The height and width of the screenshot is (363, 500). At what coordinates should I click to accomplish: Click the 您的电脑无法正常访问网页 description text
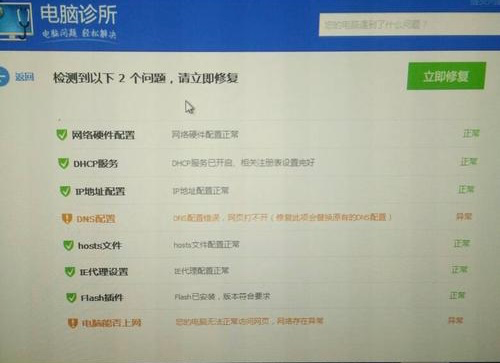249,321
